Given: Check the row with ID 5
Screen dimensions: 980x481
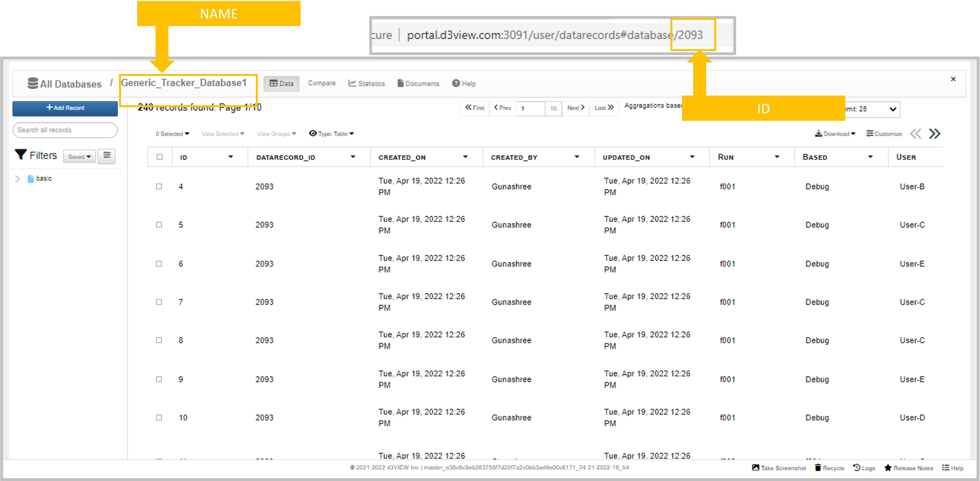Looking at the screenshot, I should (159, 225).
